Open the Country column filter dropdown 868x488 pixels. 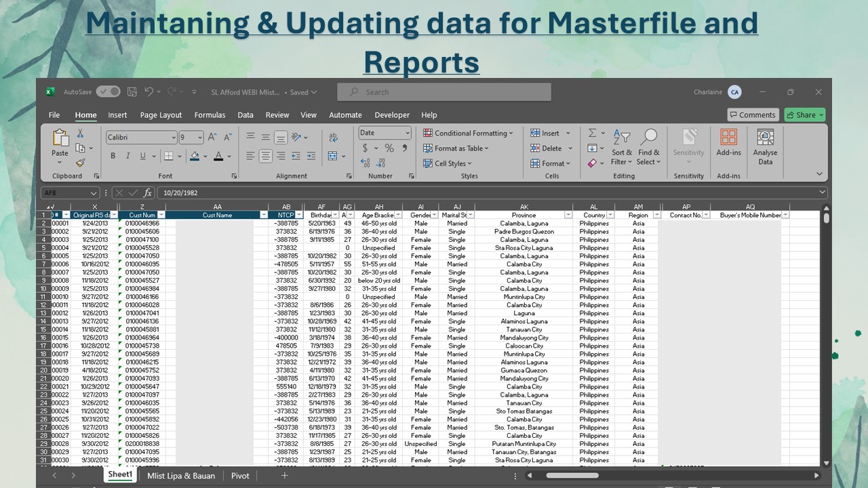tap(610, 215)
